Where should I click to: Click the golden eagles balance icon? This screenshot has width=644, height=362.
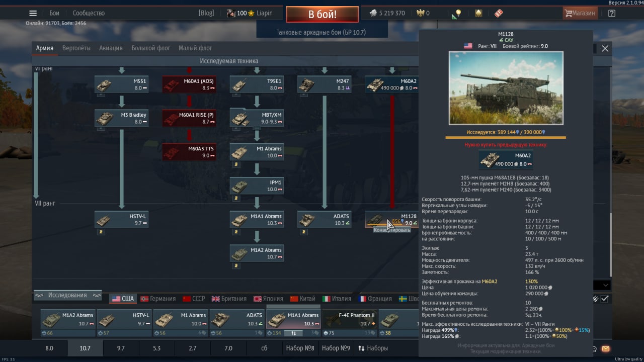(420, 14)
